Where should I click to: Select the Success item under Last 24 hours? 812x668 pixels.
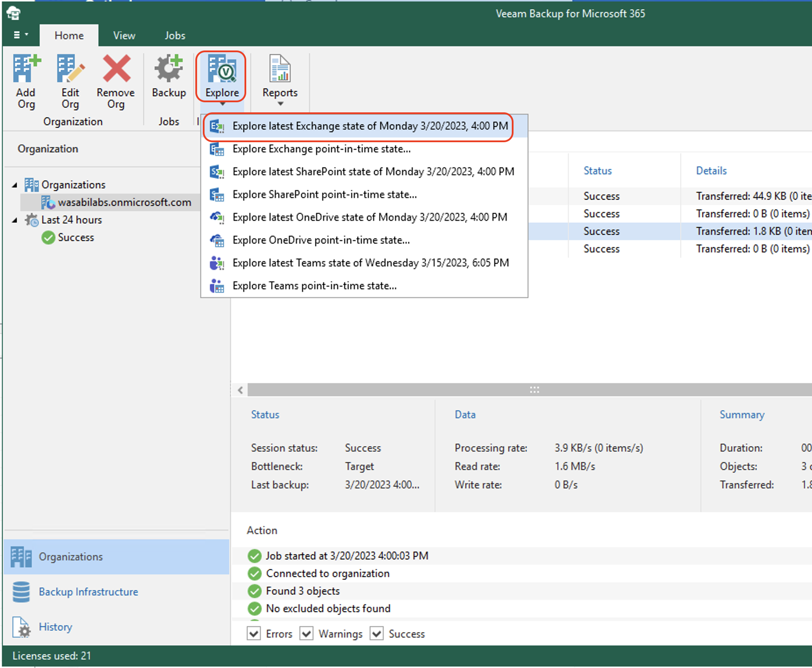pyautogui.click(x=76, y=237)
